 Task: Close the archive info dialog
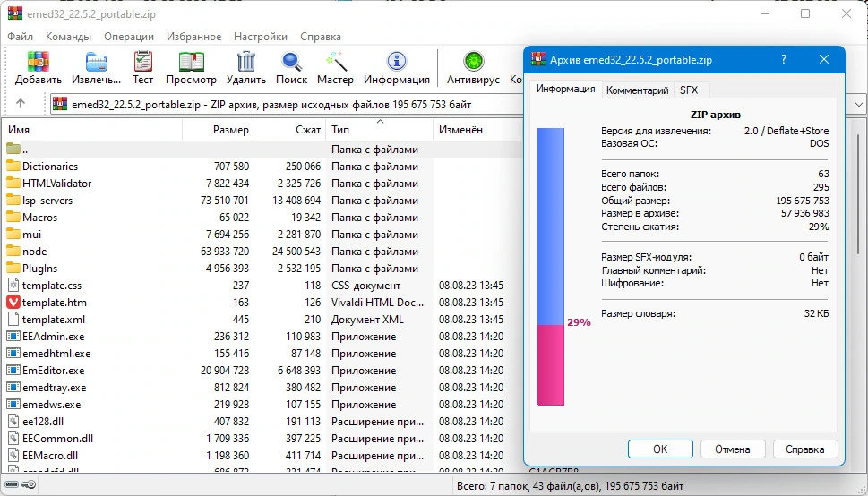coord(824,59)
